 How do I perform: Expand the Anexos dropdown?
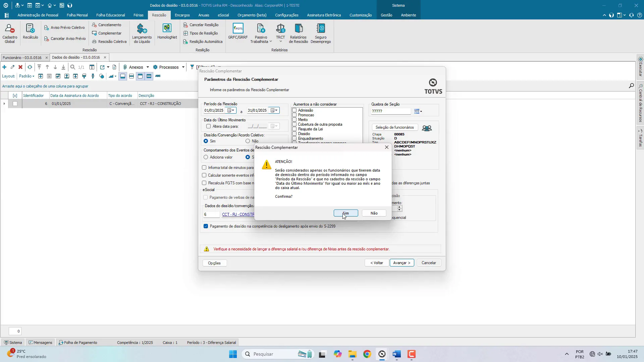[148, 67]
